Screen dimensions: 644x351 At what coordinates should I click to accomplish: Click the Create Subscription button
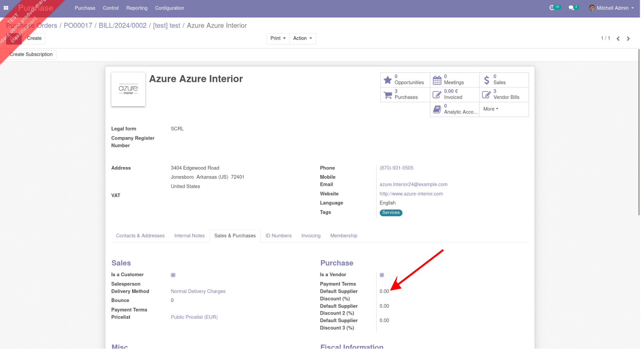31,55
